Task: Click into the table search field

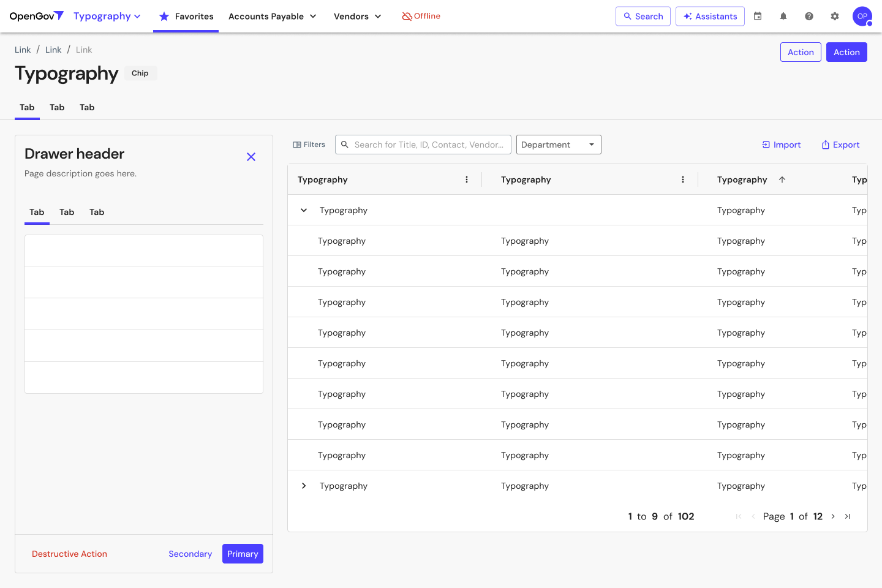Action: [x=429, y=145]
